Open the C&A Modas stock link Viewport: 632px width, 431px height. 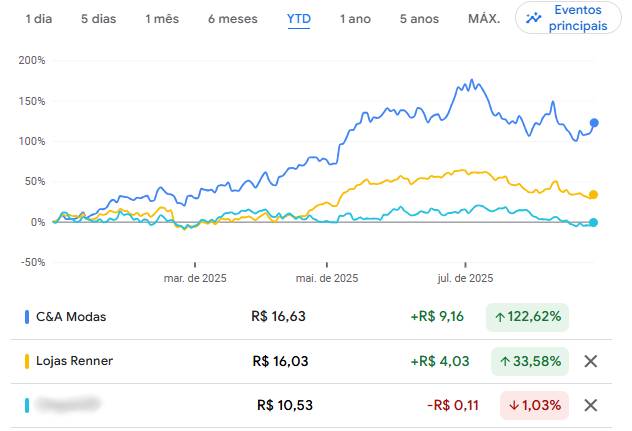click(71, 317)
